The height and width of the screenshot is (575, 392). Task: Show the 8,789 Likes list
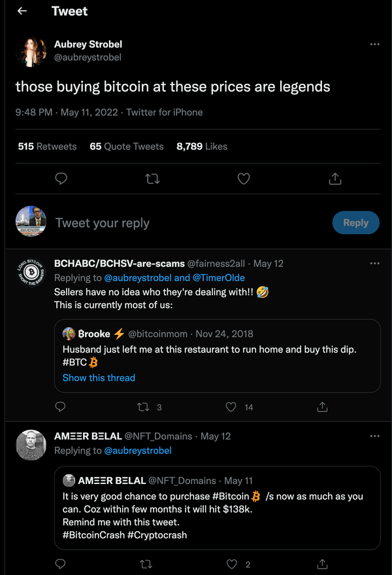click(x=202, y=147)
